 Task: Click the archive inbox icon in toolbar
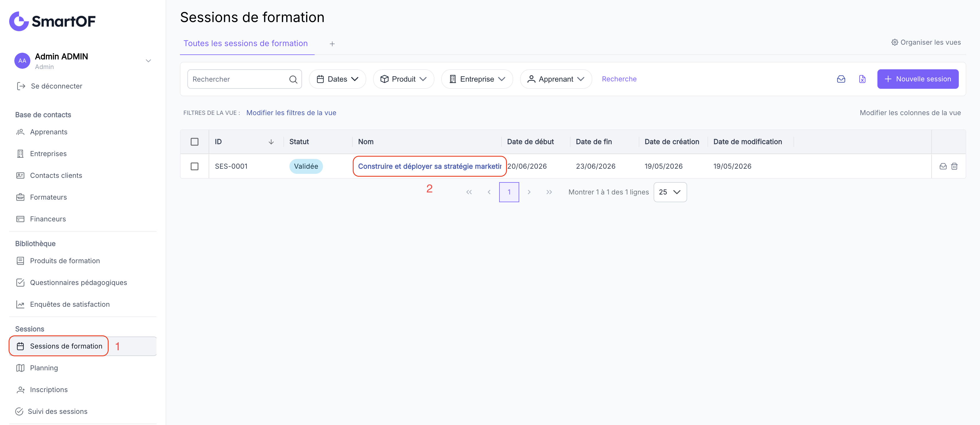pyautogui.click(x=841, y=79)
